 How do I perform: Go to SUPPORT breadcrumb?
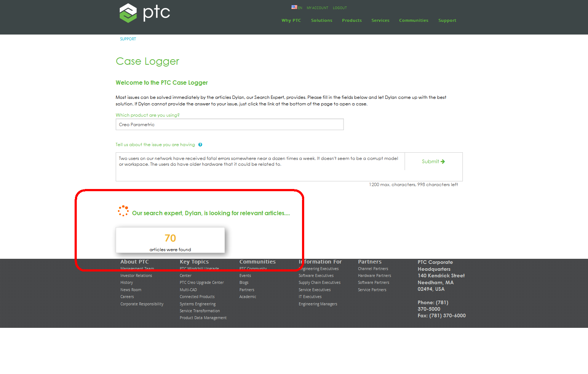128,39
